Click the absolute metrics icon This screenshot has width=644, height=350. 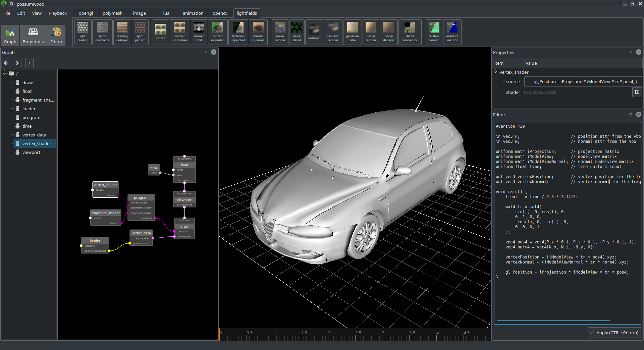(x=452, y=32)
